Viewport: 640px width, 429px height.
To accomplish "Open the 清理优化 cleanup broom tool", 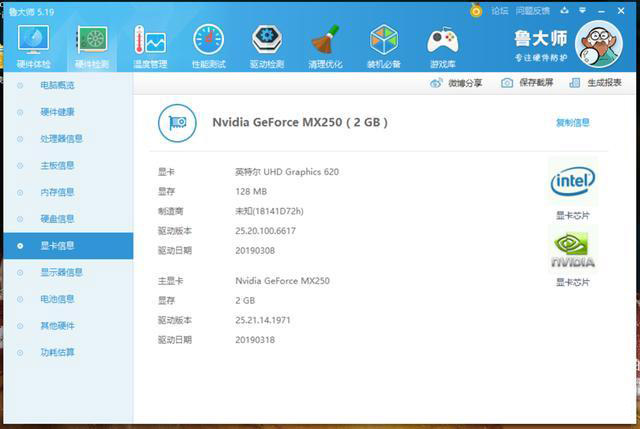I will pyautogui.click(x=325, y=46).
